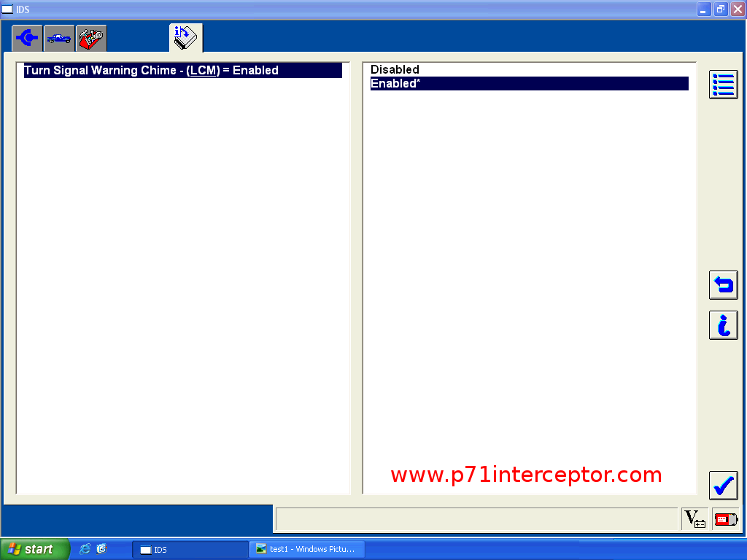Check the vehicle battery voltage icon
The width and height of the screenshot is (747, 560).
pos(694,519)
